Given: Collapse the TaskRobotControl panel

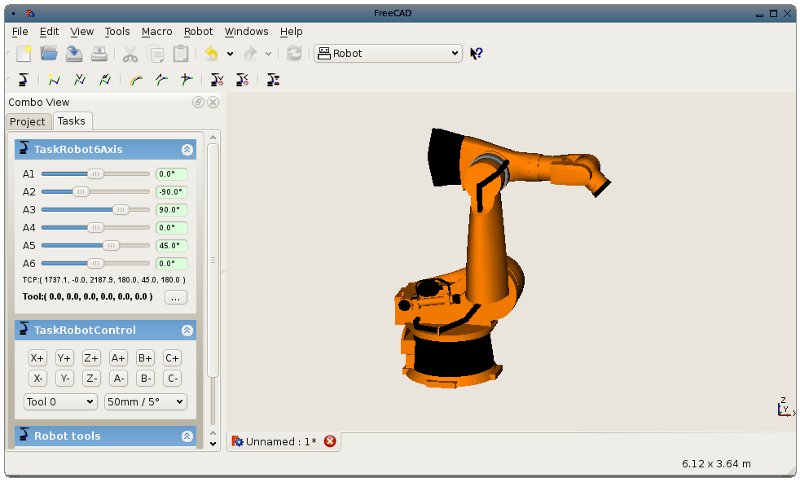Looking at the screenshot, I should pyautogui.click(x=187, y=330).
